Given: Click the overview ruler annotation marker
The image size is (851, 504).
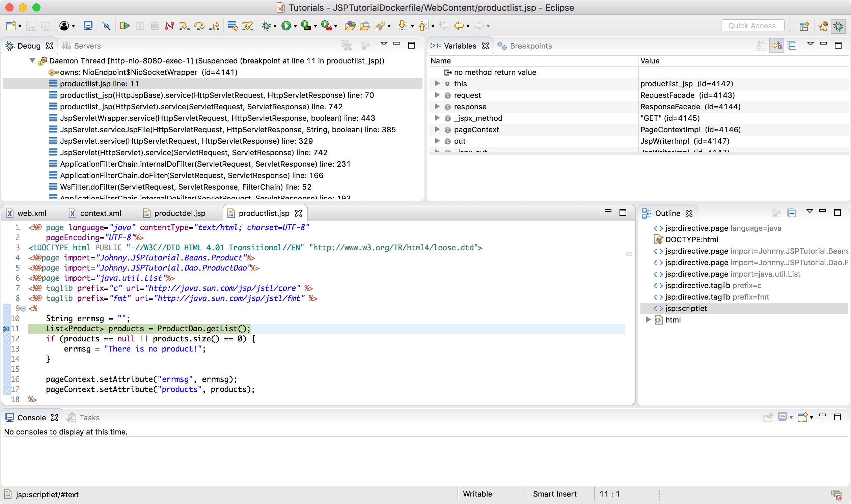Looking at the screenshot, I should (x=629, y=254).
